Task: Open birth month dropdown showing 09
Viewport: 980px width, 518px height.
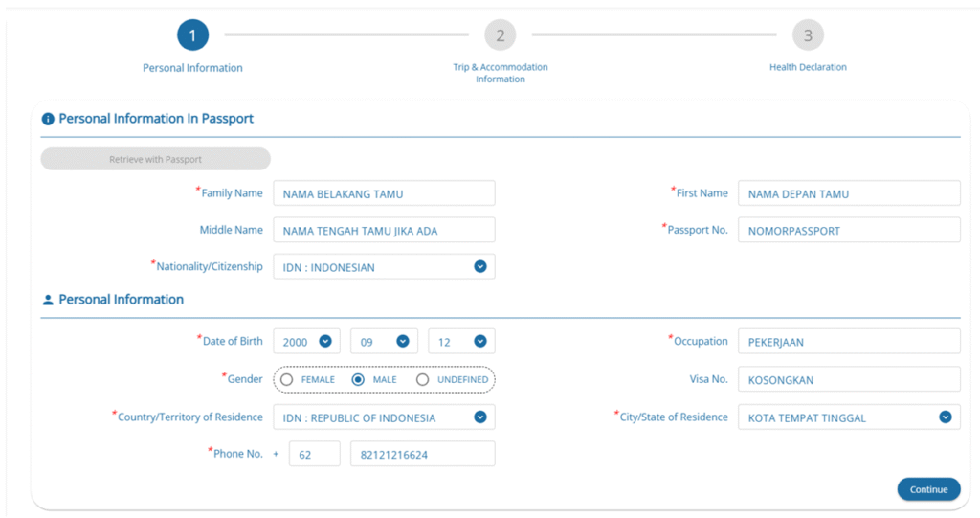Action: (384, 342)
